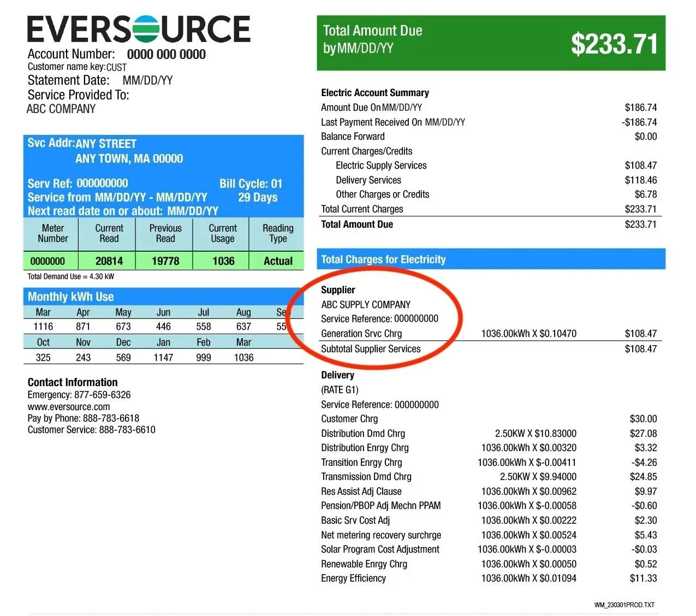Click the Total Current Charges label
The width and height of the screenshot is (696, 616).
coord(362,209)
